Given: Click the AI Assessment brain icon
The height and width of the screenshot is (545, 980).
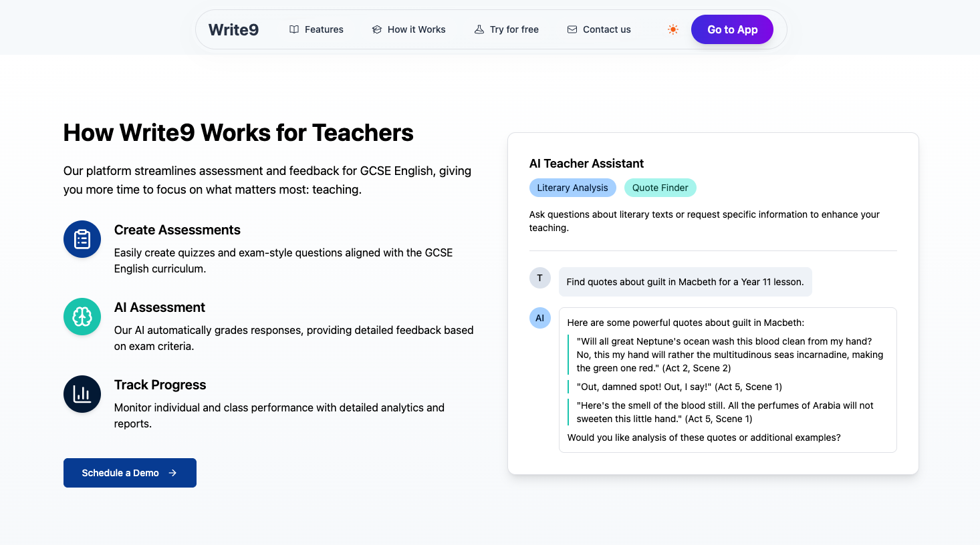Looking at the screenshot, I should [x=82, y=317].
